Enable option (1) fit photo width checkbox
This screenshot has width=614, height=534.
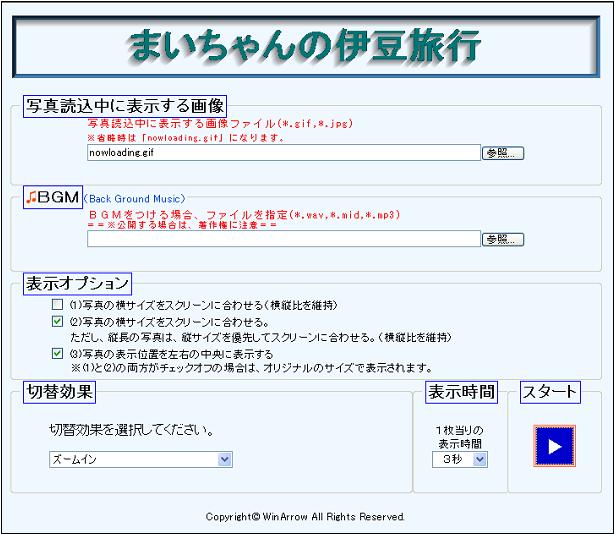58,304
